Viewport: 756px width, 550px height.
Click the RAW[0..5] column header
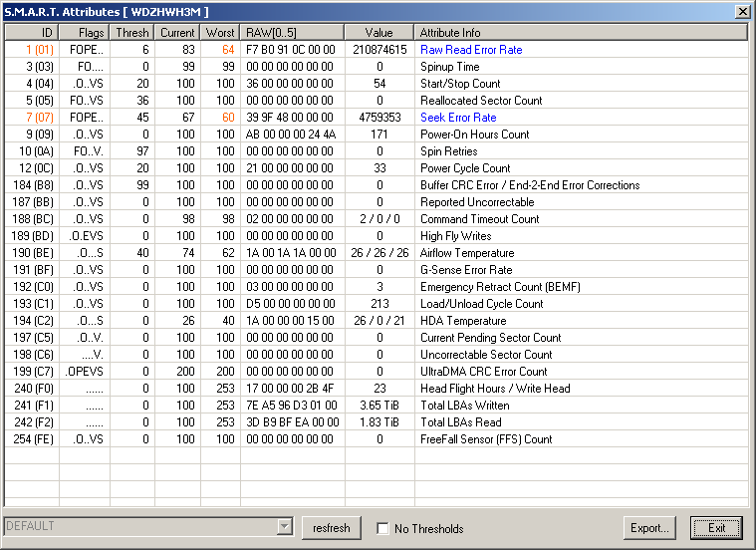(292, 33)
